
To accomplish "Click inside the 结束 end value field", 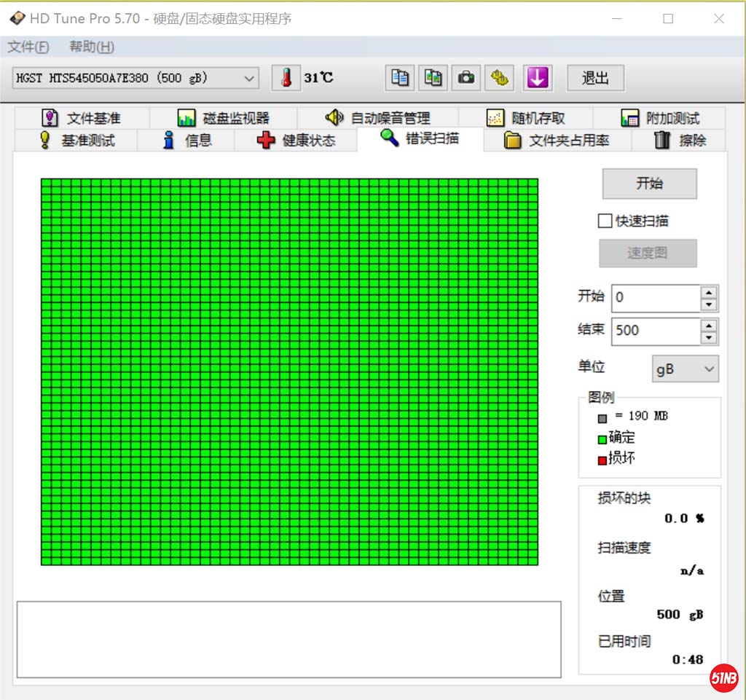I will pyautogui.click(x=654, y=331).
